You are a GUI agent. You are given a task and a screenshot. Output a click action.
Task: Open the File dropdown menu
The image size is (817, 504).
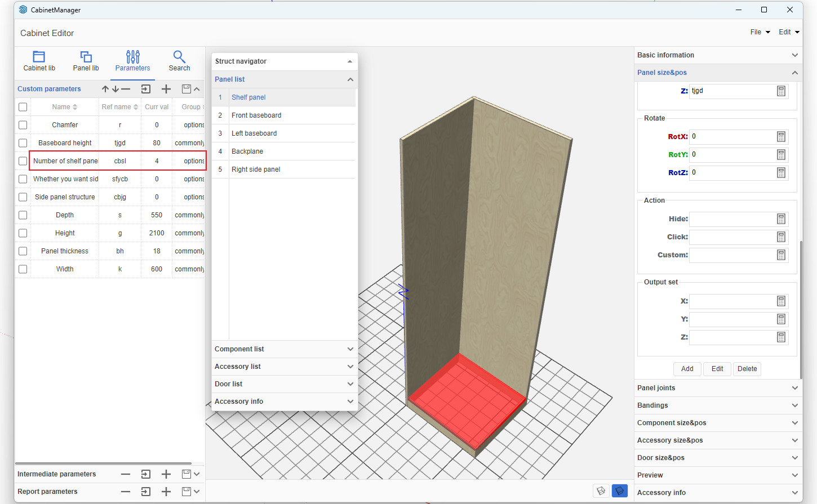tap(760, 32)
